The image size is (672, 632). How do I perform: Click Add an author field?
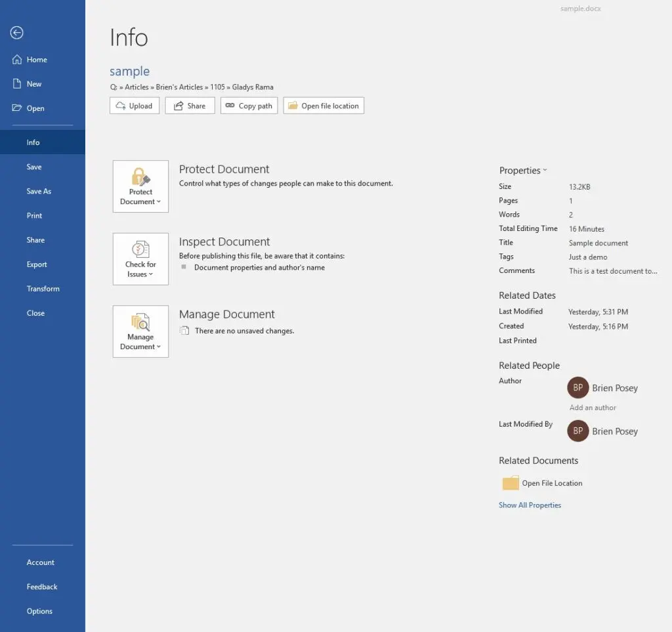593,408
